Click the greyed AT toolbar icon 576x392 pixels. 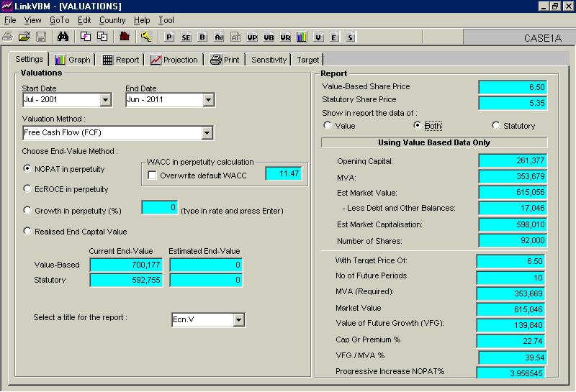tap(235, 37)
